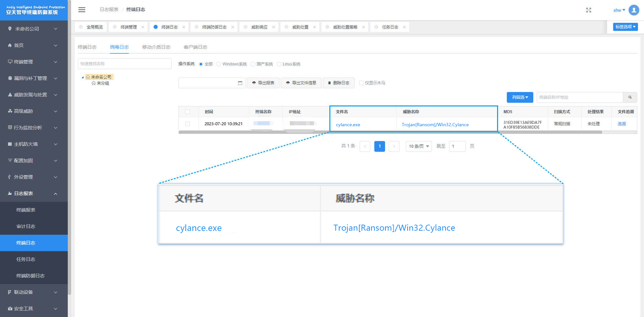Select the 国产系统 radio button
Screen dimensions: 644x317
coord(253,64)
